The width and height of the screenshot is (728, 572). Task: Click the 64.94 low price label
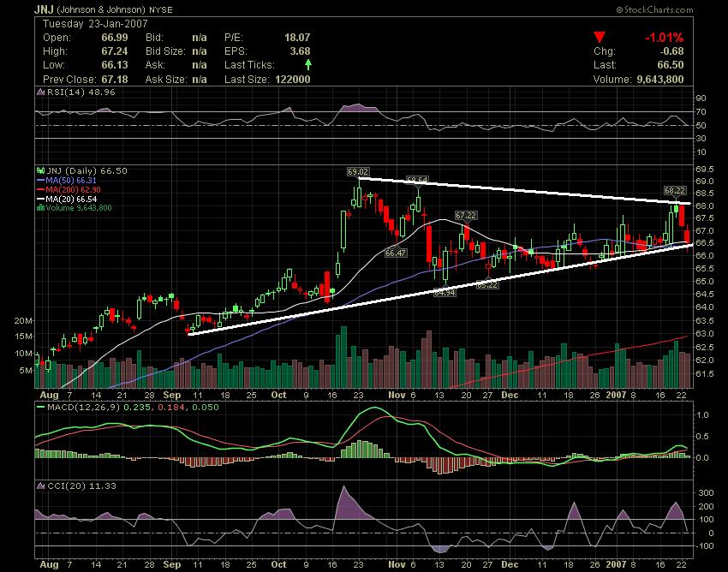coord(445,293)
